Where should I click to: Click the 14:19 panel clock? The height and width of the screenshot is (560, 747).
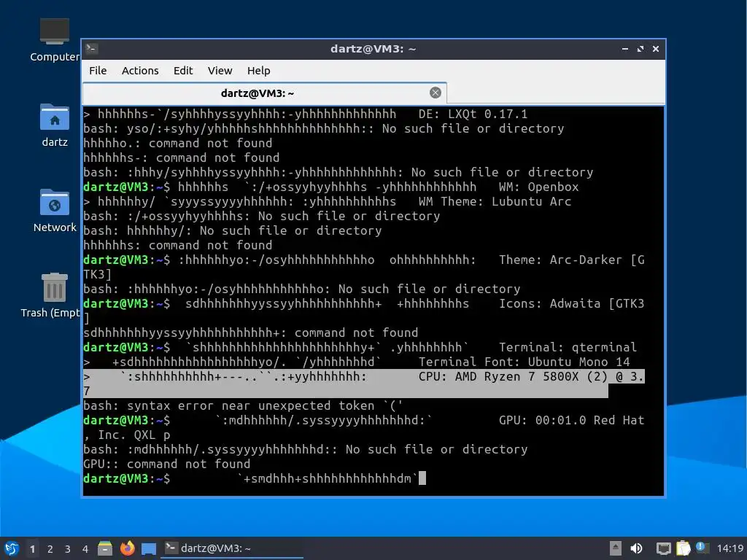pyautogui.click(x=729, y=548)
